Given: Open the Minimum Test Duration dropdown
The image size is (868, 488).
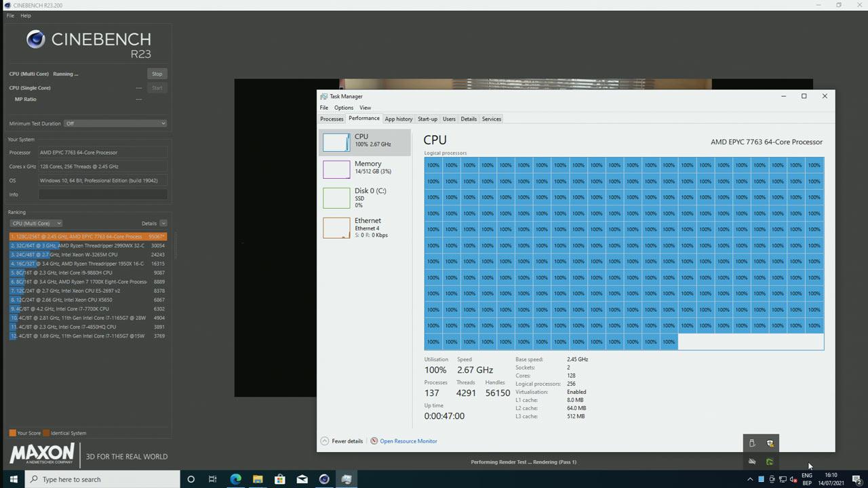Looking at the screenshot, I should [x=114, y=123].
